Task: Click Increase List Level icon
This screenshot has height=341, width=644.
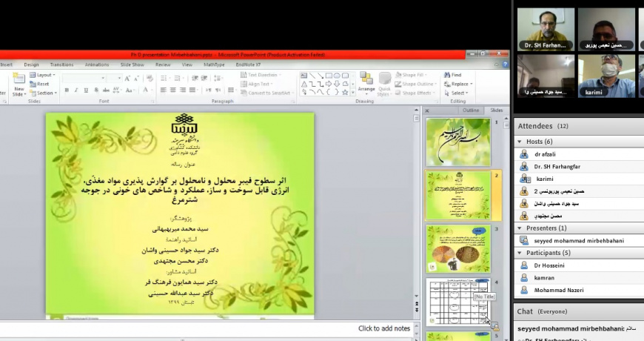Action: (204, 78)
